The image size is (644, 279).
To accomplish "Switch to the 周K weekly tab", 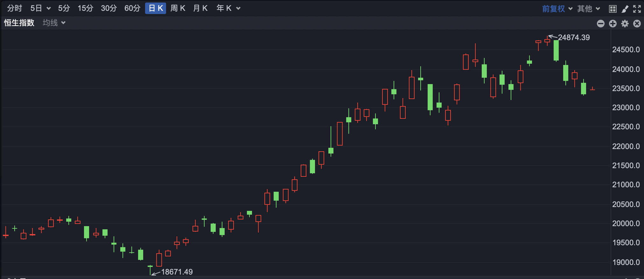I will pos(178,8).
